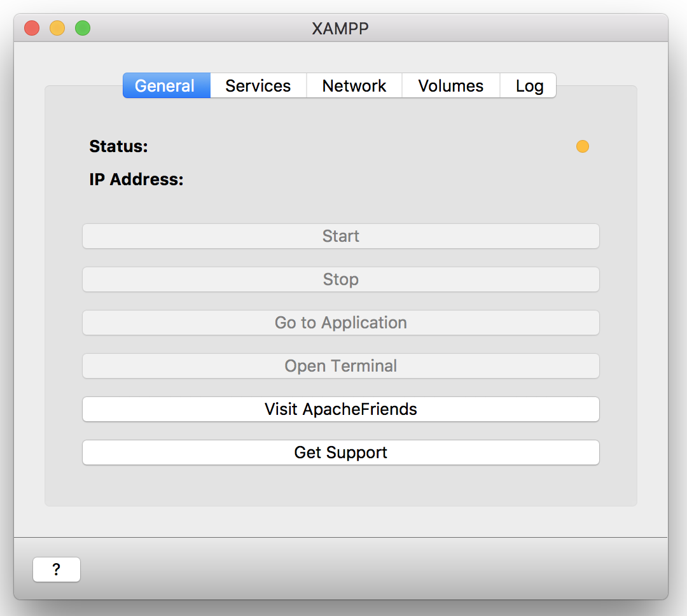Close the XAMPP window with red button
This screenshot has height=616, width=687.
tap(32, 28)
